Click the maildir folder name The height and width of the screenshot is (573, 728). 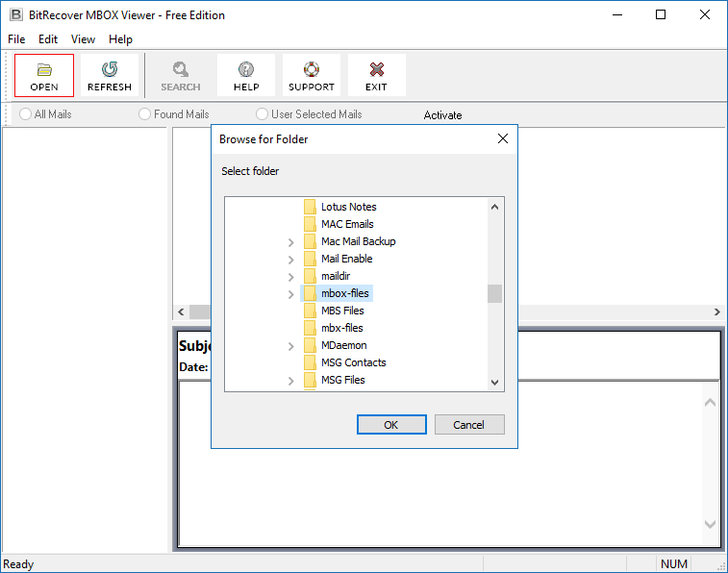coord(336,276)
